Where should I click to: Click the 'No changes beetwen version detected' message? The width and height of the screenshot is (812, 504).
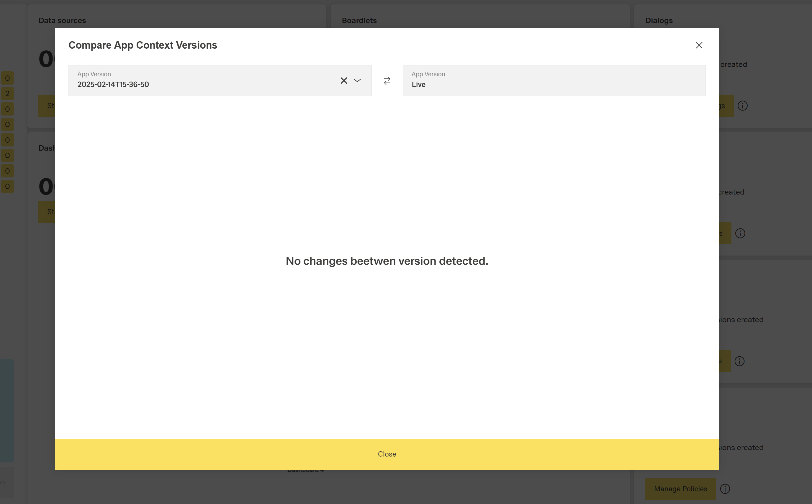(x=387, y=261)
